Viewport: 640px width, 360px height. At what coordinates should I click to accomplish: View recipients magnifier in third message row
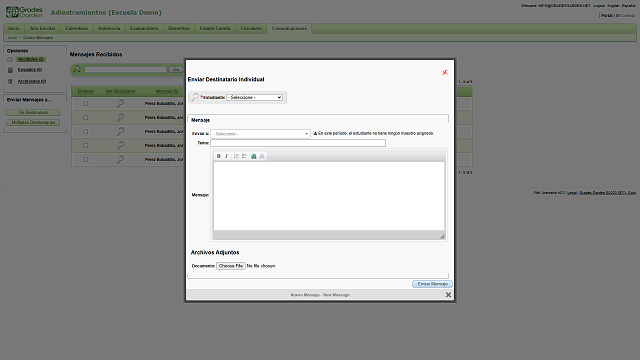tap(120, 131)
